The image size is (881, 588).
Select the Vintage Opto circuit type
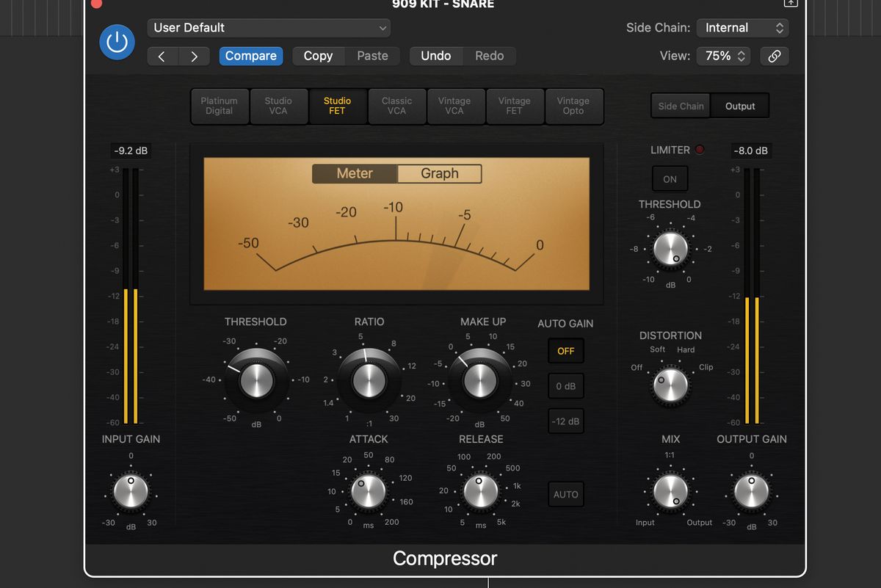pos(574,106)
